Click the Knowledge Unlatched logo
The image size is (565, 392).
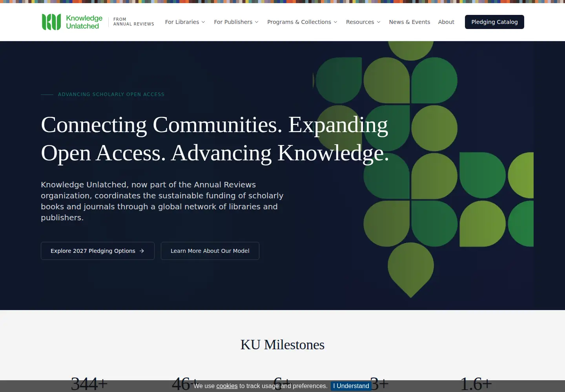click(x=72, y=22)
